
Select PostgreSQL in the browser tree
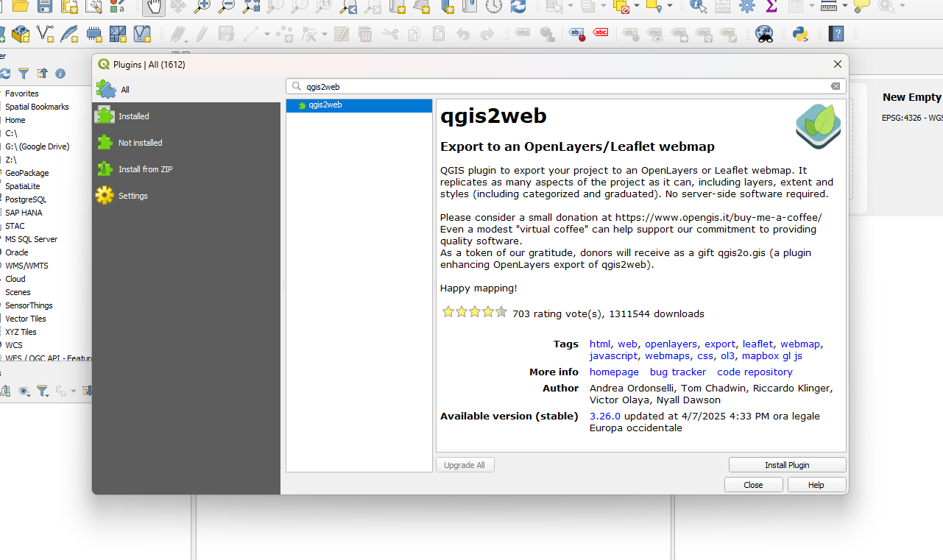pos(26,199)
